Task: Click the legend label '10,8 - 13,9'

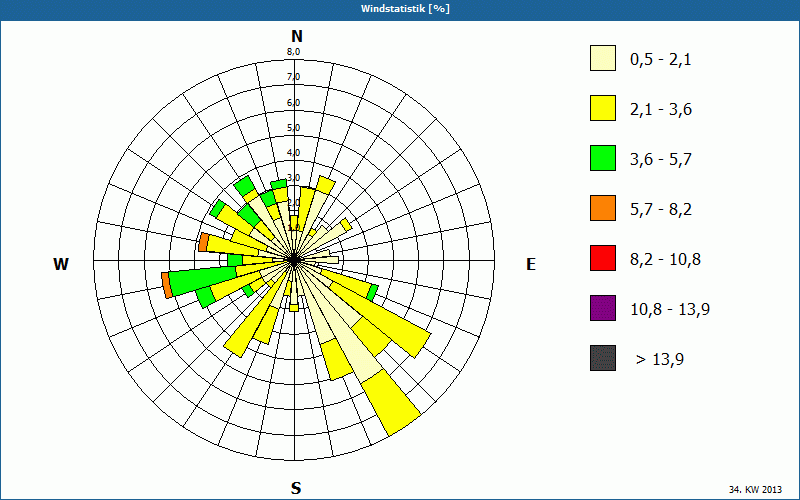Action: click(x=670, y=310)
